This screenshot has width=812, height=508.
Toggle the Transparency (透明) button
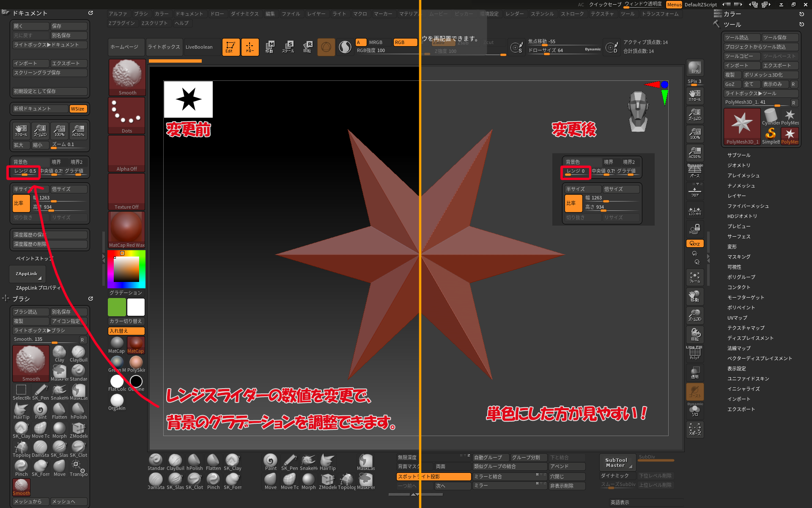tap(695, 373)
